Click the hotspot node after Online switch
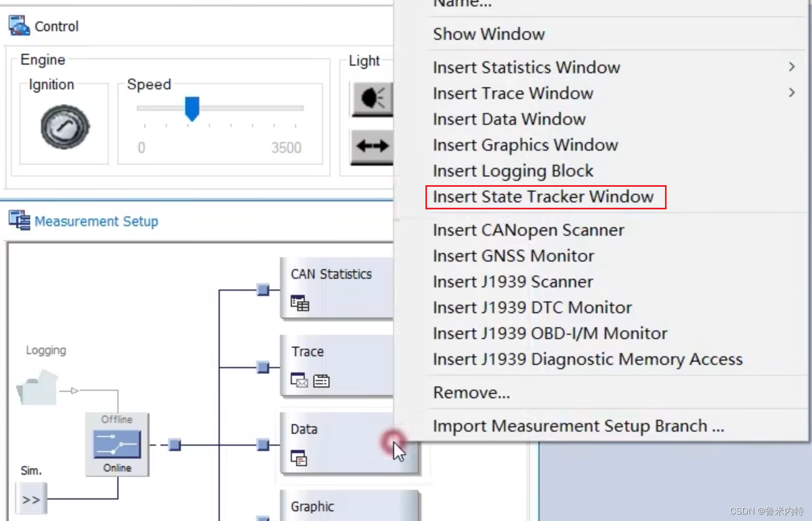 pyautogui.click(x=174, y=445)
